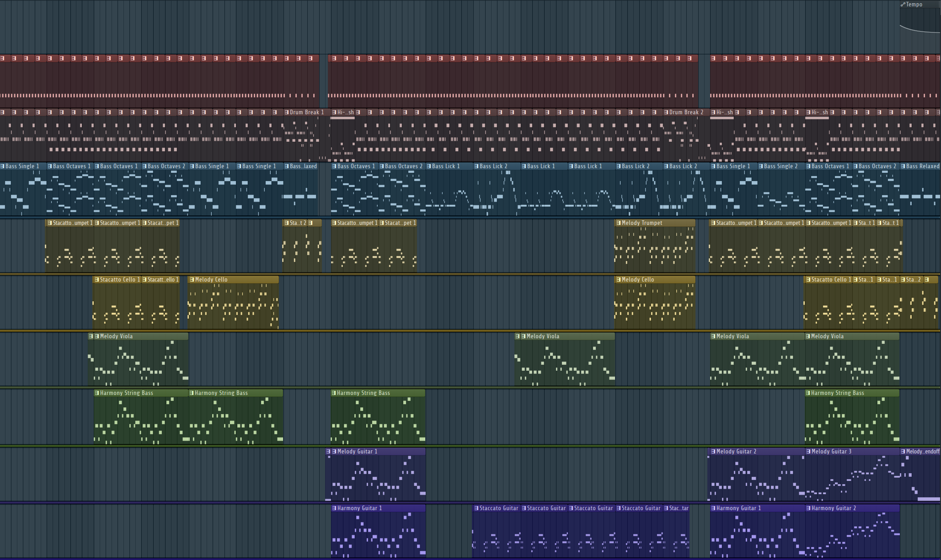This screenshot has width=941, height=560.
Task: Click the Tempo automation clip label
Action: click(x=914, y=5)
